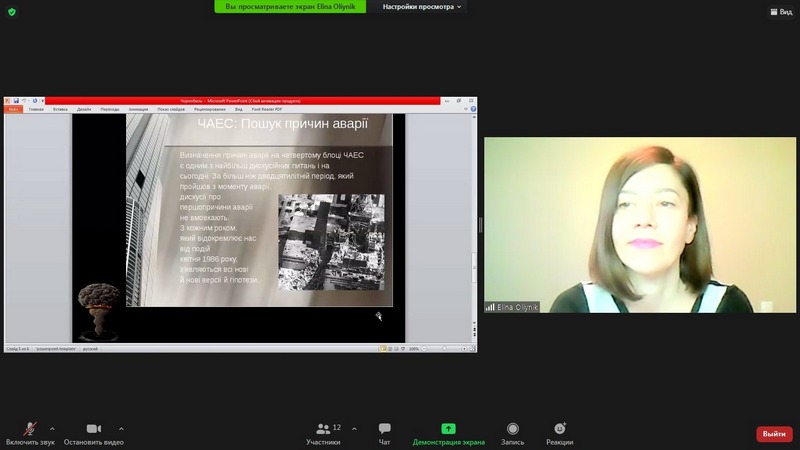Open the Чат chat panel
The image size is (800, 450).
point(384,434)
